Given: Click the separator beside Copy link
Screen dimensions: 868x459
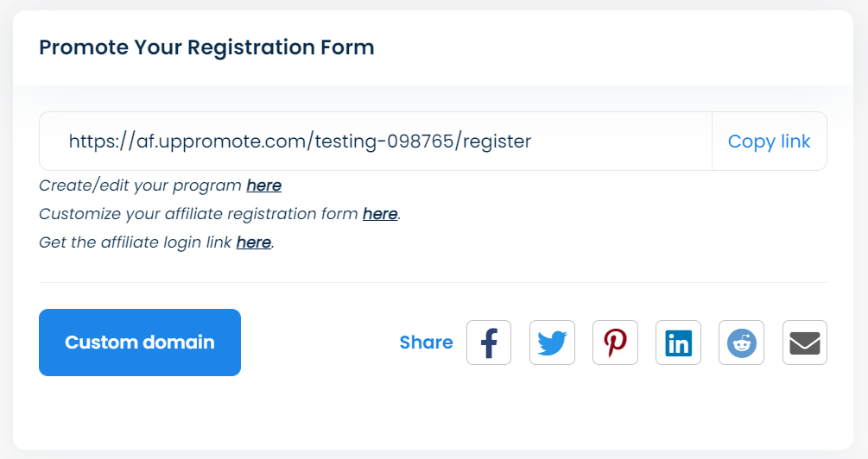Looking at the screenshot, I should click(x=712, y=141).
